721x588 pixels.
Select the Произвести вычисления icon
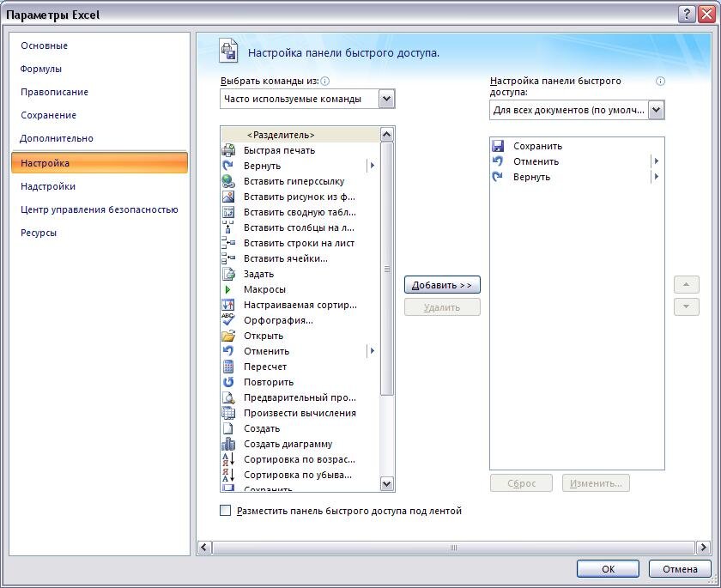[x=228, y=413]
